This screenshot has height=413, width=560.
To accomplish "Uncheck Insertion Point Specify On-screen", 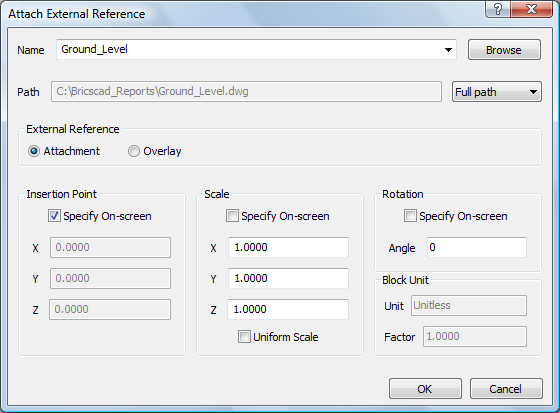I will pyautogui.click(x=54, y=216).
